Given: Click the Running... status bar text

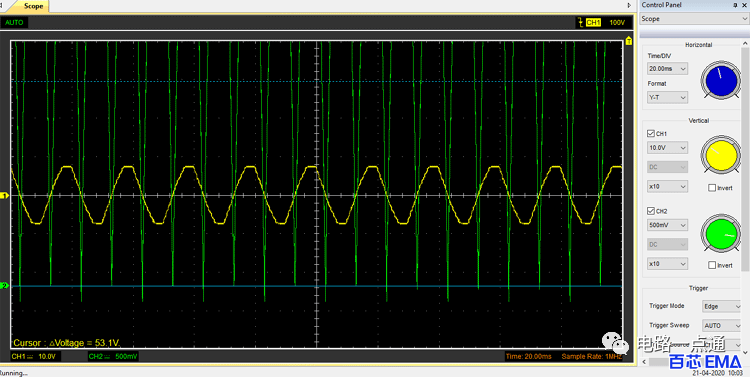Looking at the screenshot, I should pyautogui.click(x=13, y=373).
